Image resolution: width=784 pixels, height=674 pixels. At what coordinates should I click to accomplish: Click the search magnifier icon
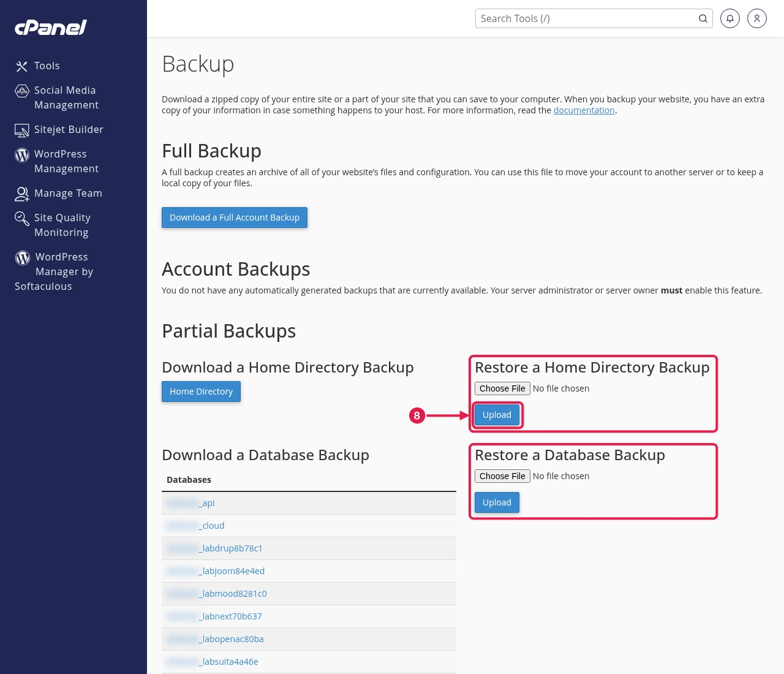click(x=703, y=18)
